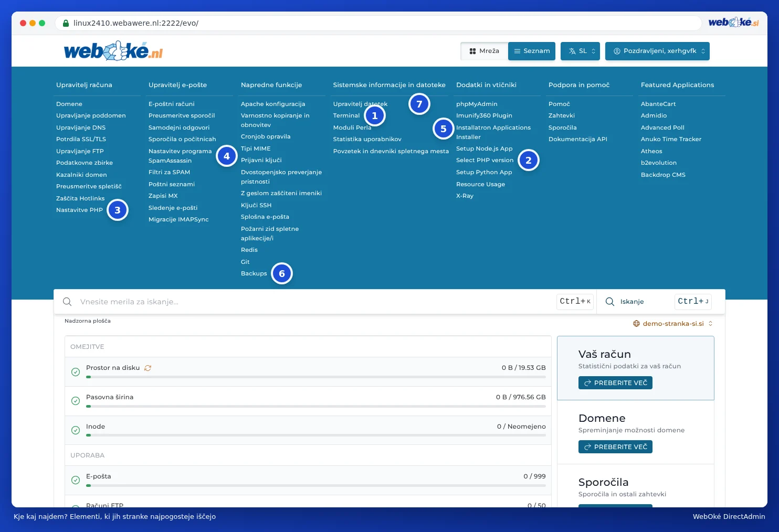Open Potrdila SSL/TLS
This screenshot has width=779, height=532.
(81, 139)
